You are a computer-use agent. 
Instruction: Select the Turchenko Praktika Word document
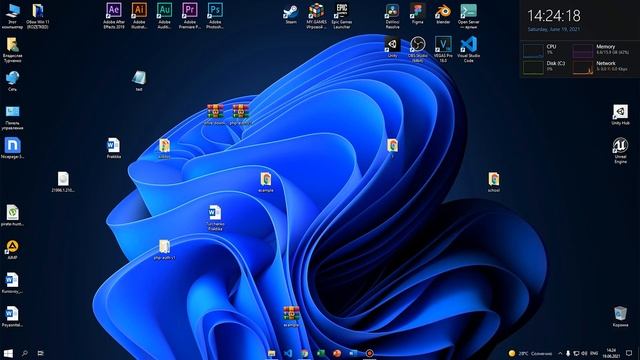pyautogui.click(x=215, y=218)
